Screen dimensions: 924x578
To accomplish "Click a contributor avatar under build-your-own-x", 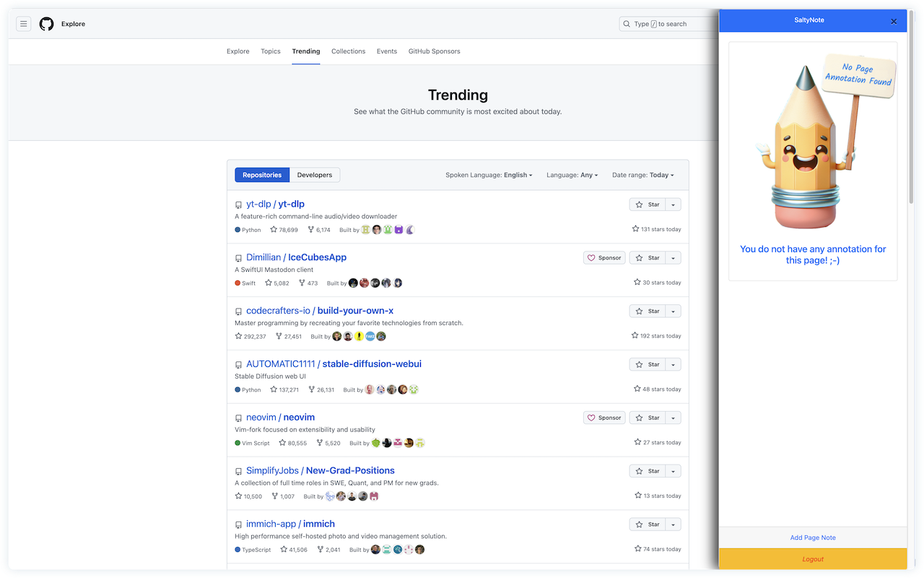I will pyautogui.click(x=337, y=336).
